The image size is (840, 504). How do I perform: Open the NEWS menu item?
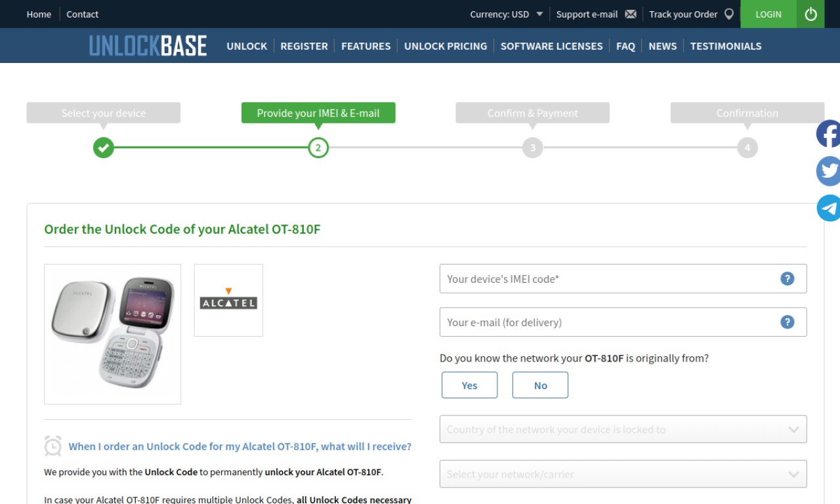[662, 46]
